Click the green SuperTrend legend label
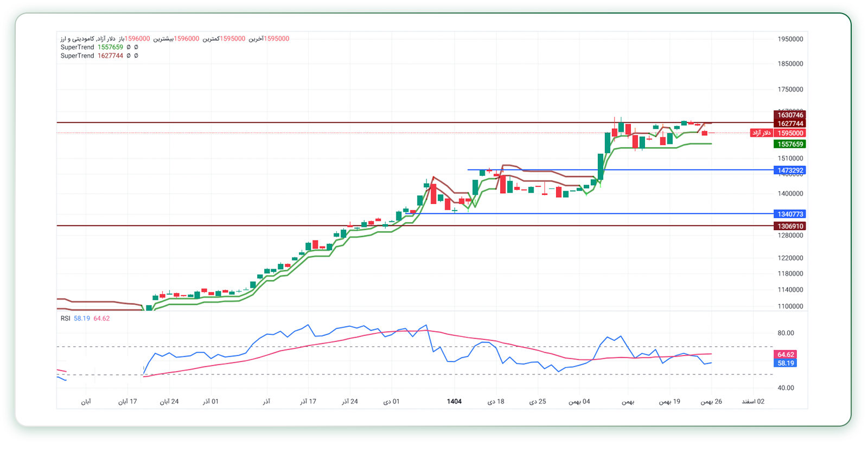Viewport: 868px width, 450px height. 77,47
